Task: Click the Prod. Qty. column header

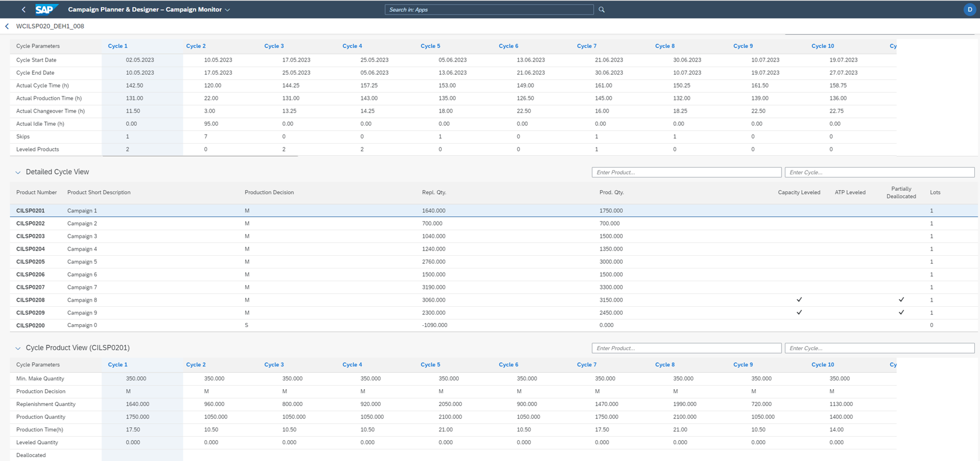Action: coord(612,193)
